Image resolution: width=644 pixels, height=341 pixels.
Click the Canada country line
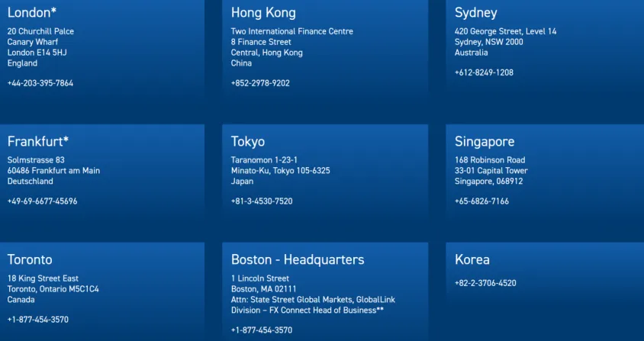[21, 300]
